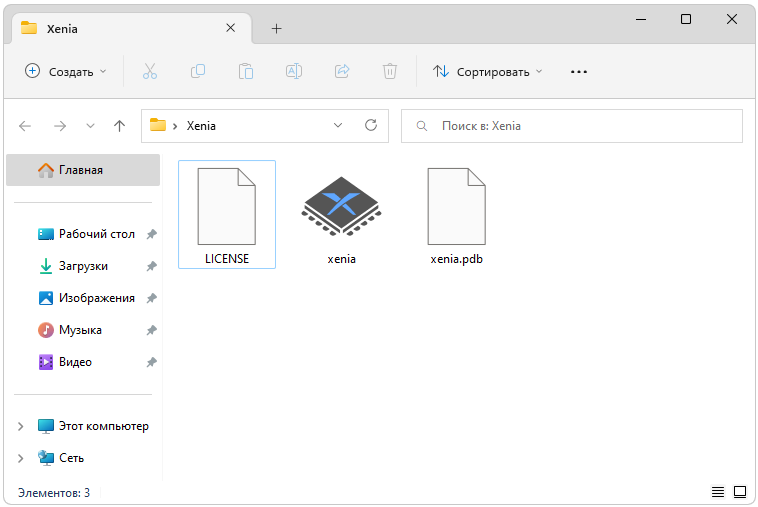This screenshot has width=758, height=507.
Task: Add a new tab
Action: 277,29
